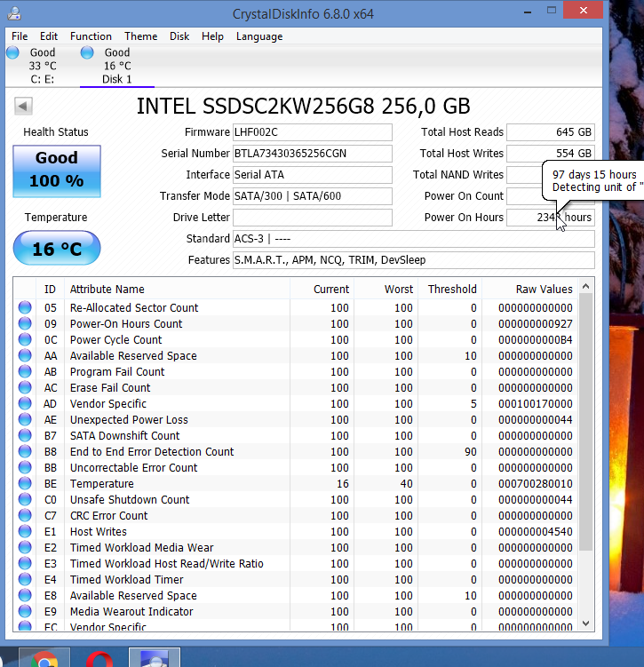Click the Good 100 % health status button
This screenshot has height=667, width=644.
[57, 171]
